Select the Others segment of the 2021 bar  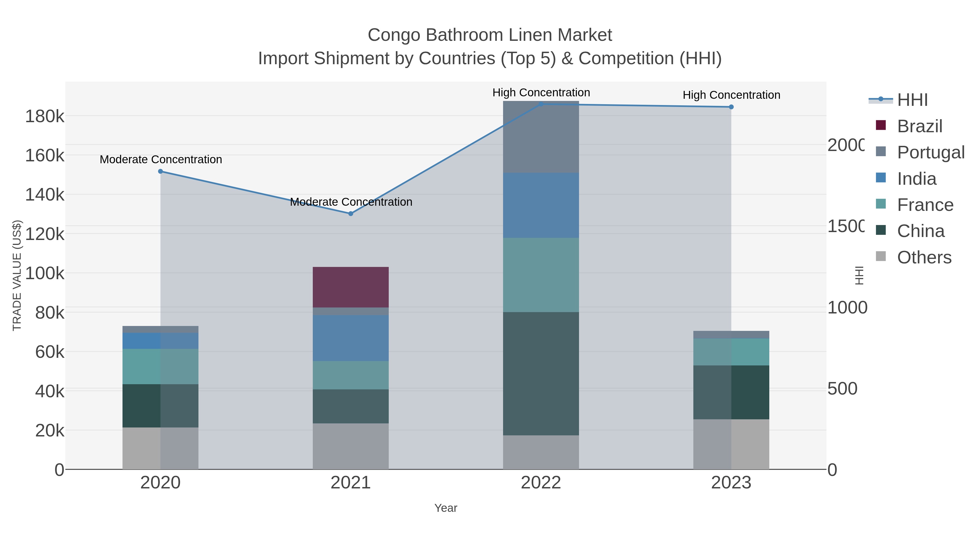tap(351, 447)
